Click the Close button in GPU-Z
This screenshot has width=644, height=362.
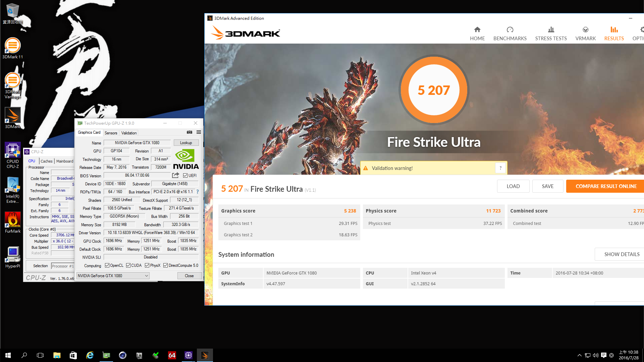[189, 276]
